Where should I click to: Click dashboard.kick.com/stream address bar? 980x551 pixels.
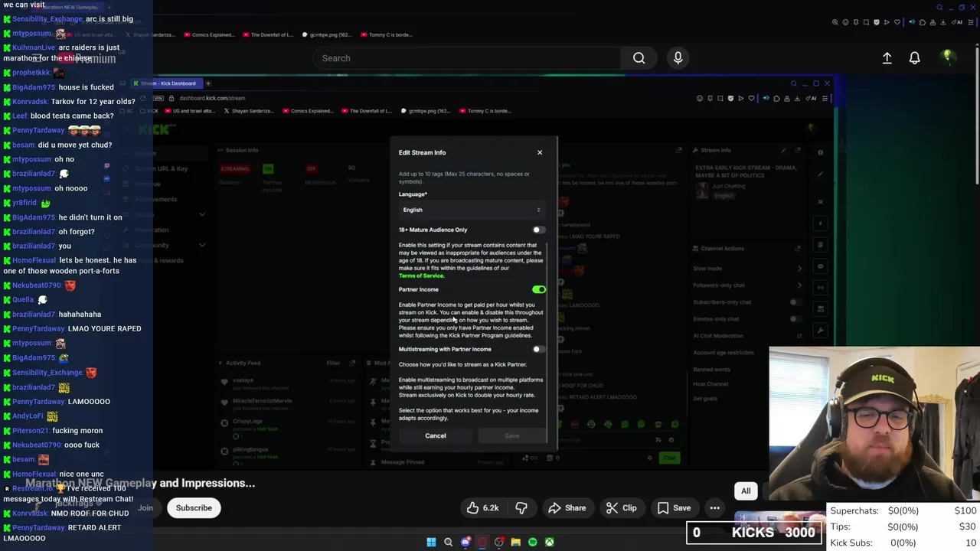[213, 98]
